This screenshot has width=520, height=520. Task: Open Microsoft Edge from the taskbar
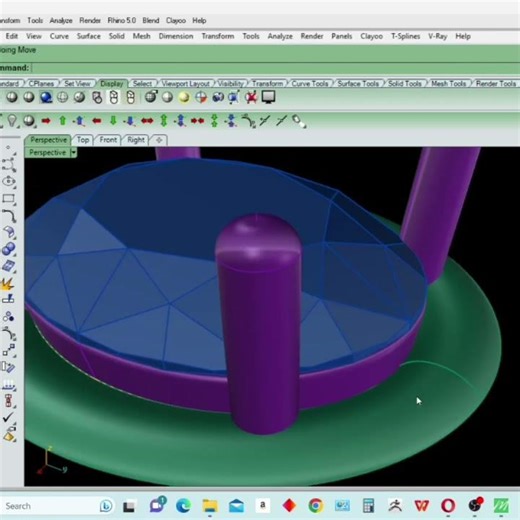(x=183, y=506)
